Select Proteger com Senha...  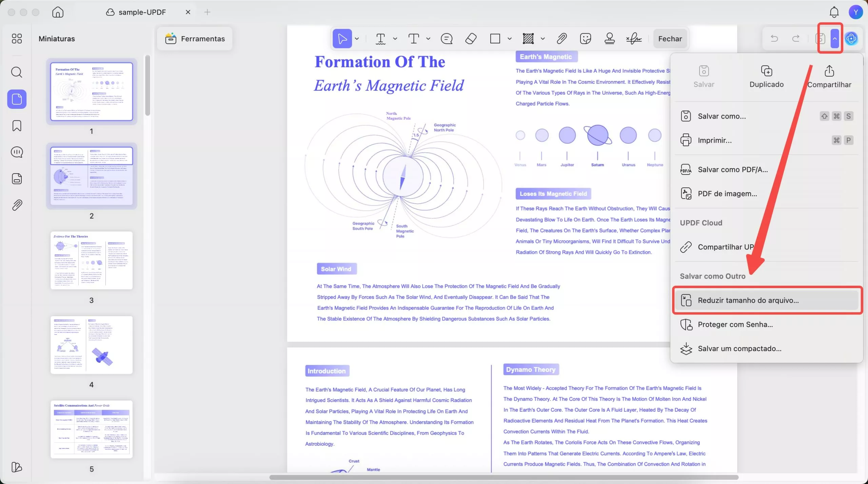pos(766,325)
